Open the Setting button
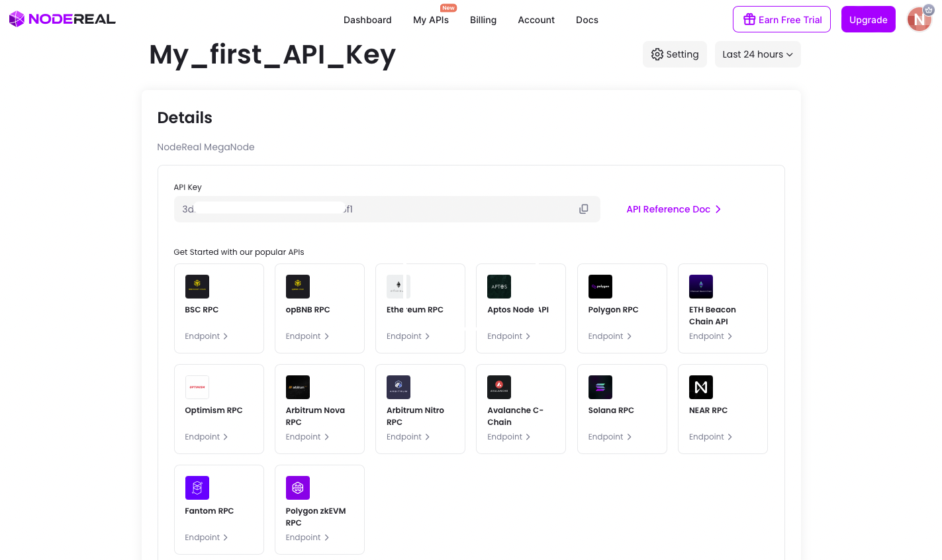The width and height of the screenshot is (942, 560). point(675,54)
